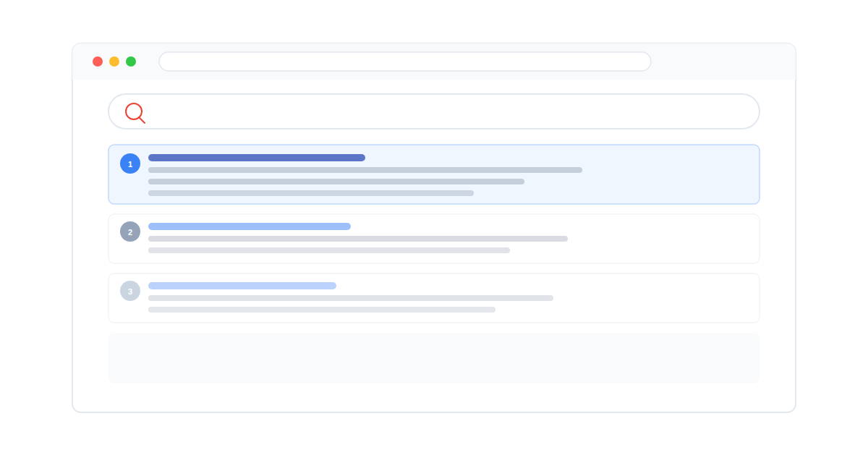Click the second result's top description line

coord(358,239)
